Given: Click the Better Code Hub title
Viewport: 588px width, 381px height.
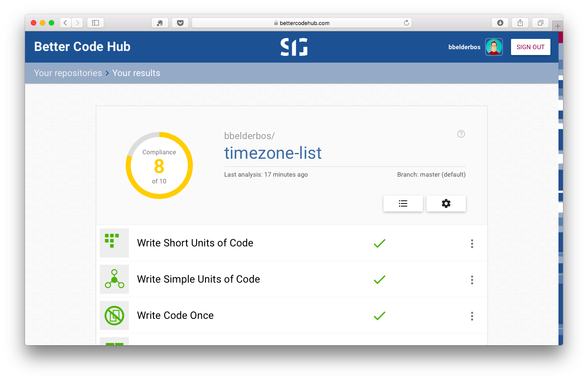Looking at the screenshot, I should (x=82, y=47).
